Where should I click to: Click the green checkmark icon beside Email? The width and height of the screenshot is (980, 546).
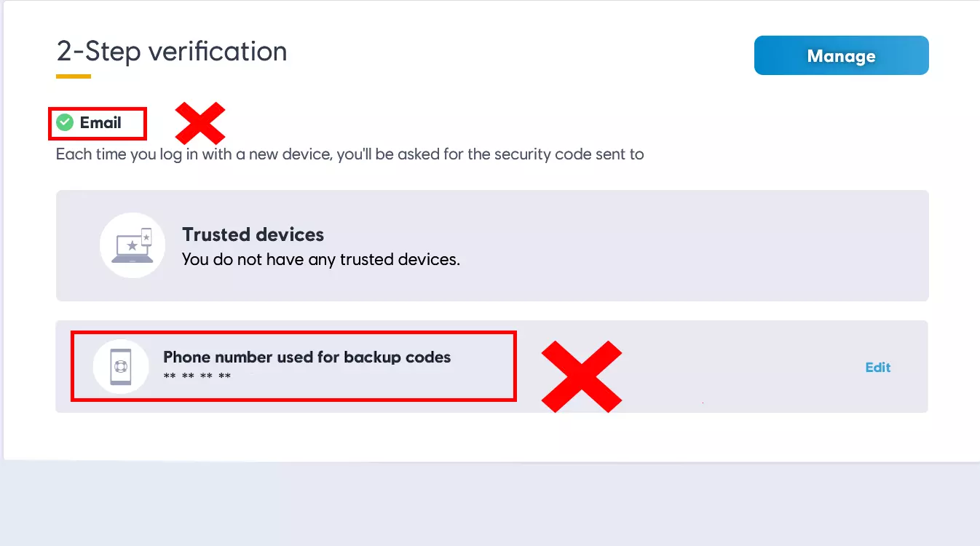coord(65,122)
